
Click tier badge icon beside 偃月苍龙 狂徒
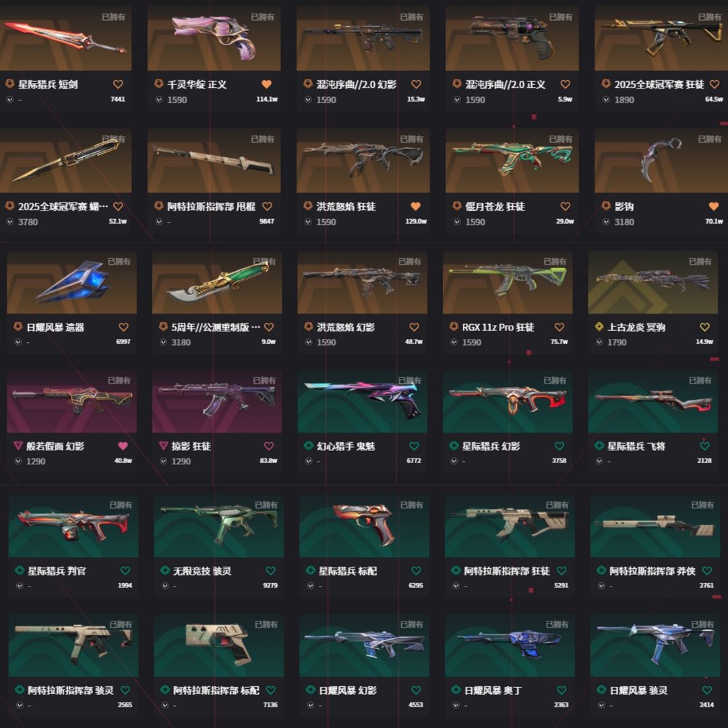(x=457, y=206)
